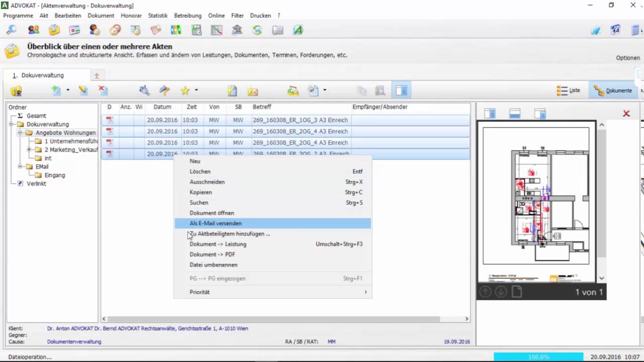Click the calendar appointments toolbar icon
644x362 pixels.
74,30
